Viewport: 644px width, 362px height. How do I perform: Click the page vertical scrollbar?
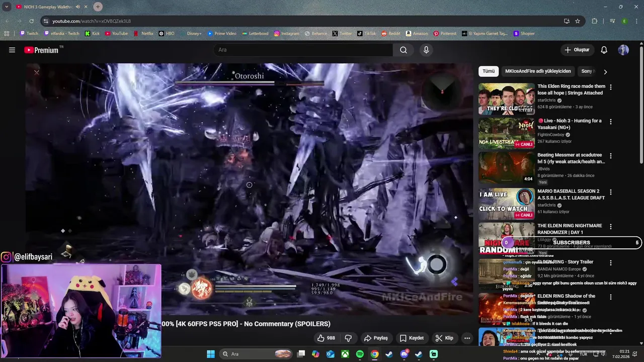click(x=641, y=106)
